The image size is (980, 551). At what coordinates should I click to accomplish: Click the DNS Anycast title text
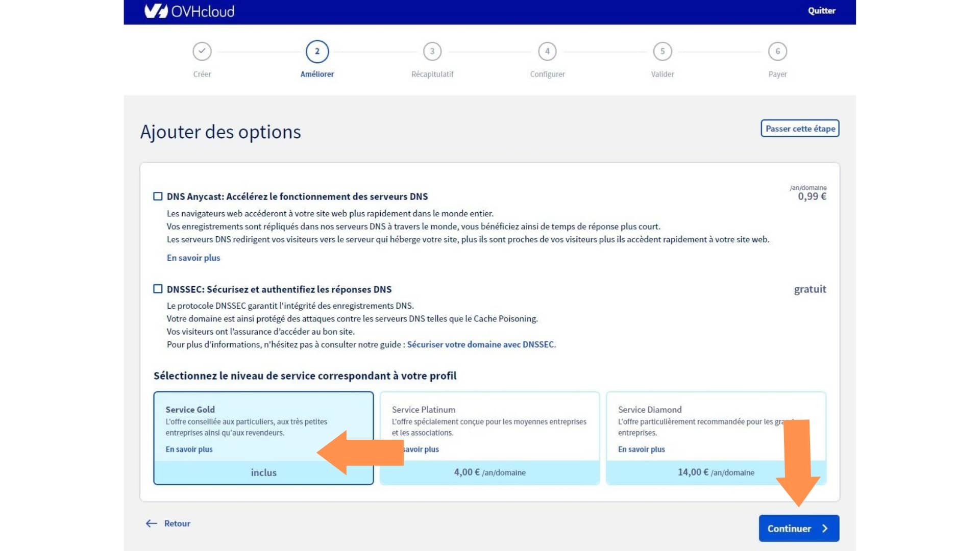(297, 196)
